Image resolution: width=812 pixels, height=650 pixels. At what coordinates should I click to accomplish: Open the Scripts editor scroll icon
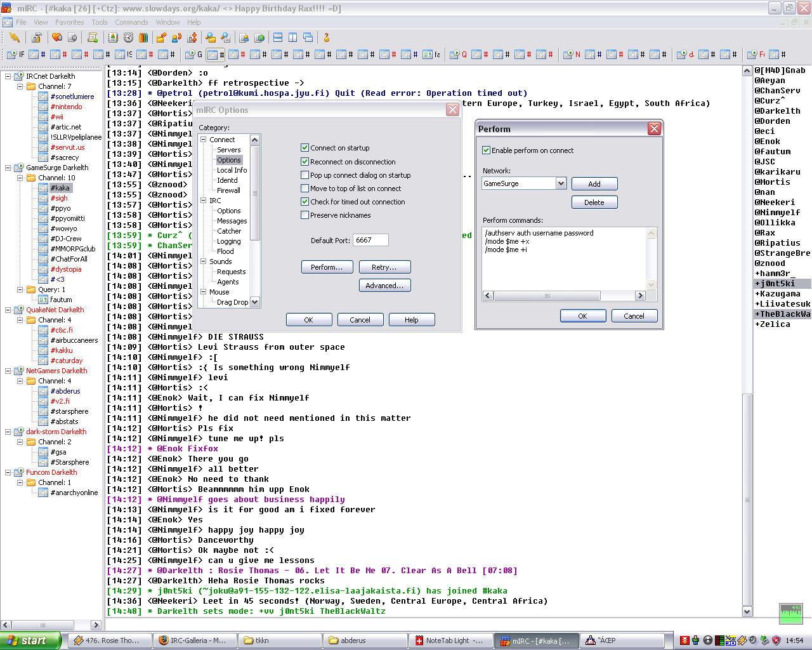93,37
